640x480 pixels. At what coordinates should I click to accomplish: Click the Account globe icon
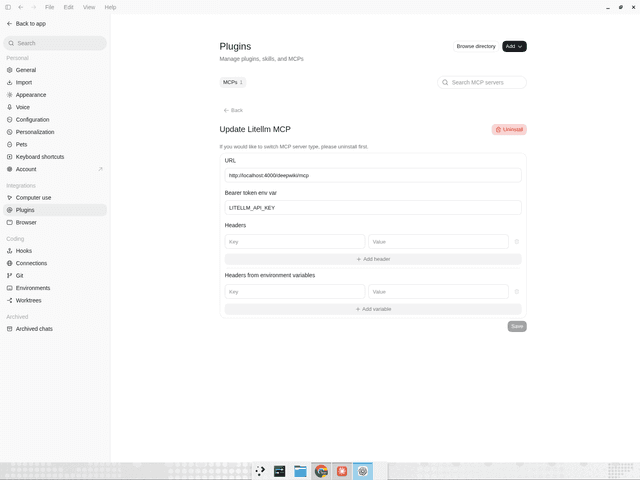[x=9, y=169]
